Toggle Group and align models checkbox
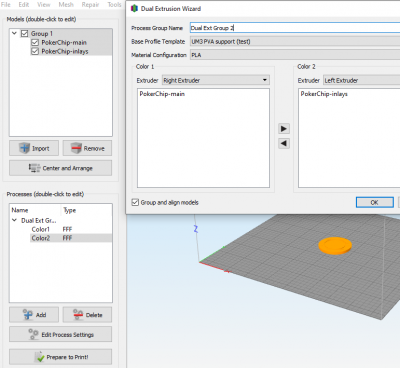The height and width of the screenshot is (368, 400). click(x=135, y=202)
